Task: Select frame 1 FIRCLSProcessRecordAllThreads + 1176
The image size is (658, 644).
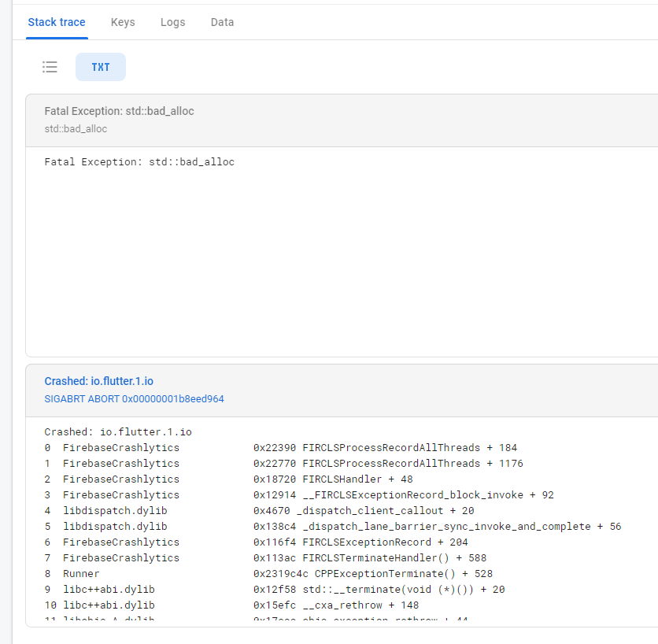Action: (x=283, y=464)
